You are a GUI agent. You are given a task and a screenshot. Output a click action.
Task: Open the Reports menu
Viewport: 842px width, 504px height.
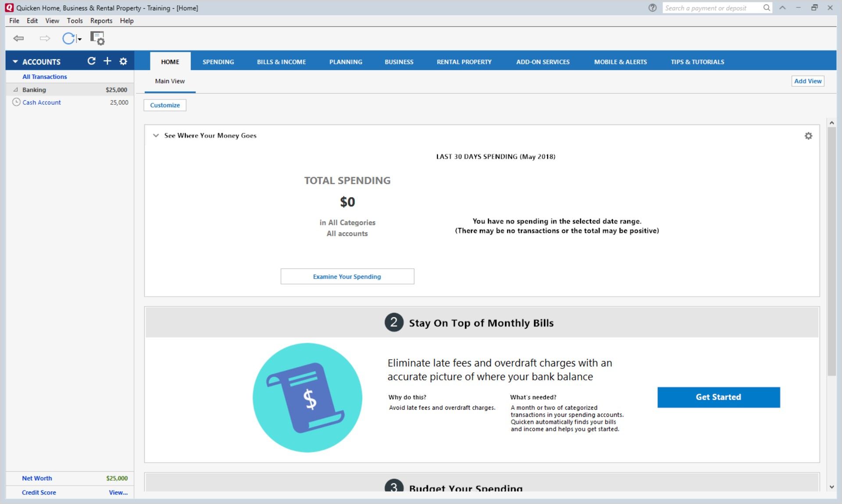101,21
